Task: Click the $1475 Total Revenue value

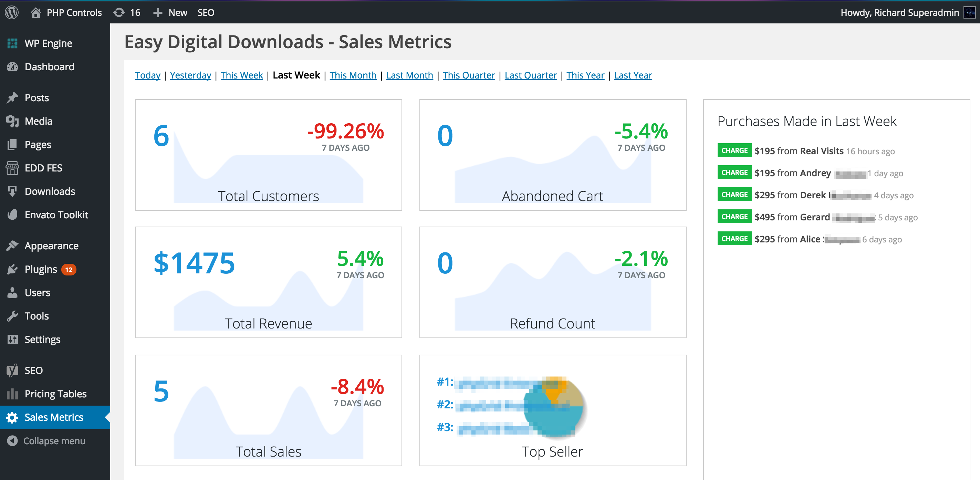Action: pos(194,262)
